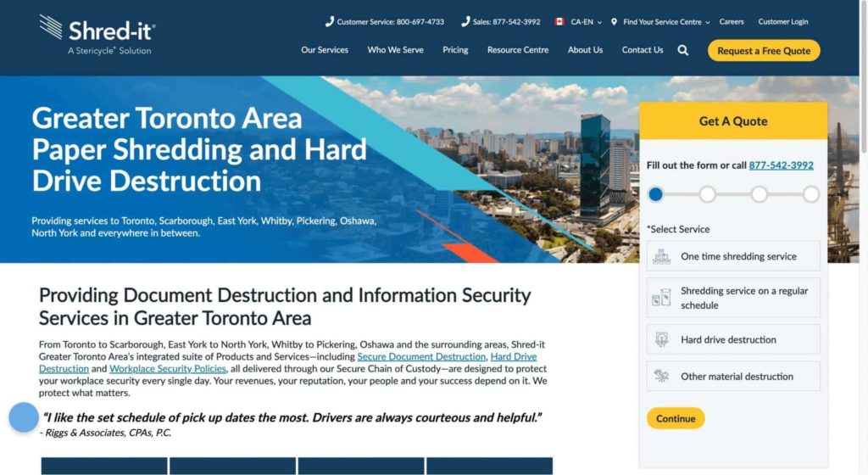
Task: Select One time shredding service option
Action: click(733, 256)
